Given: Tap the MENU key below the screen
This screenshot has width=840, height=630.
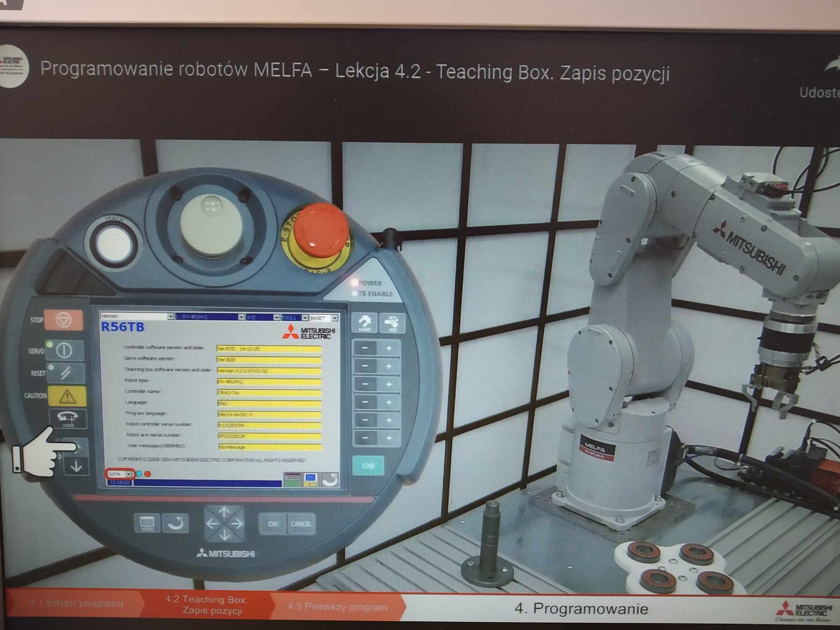Looking at the screenshot, I should [x=147, y=523].
